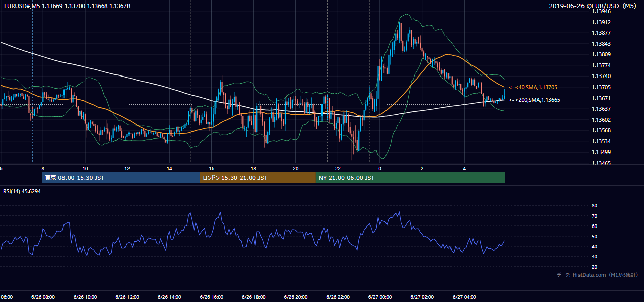Select hour 16 on the price chart time axis
Viewport: 644px width, 302px height.
pos(212,168)
